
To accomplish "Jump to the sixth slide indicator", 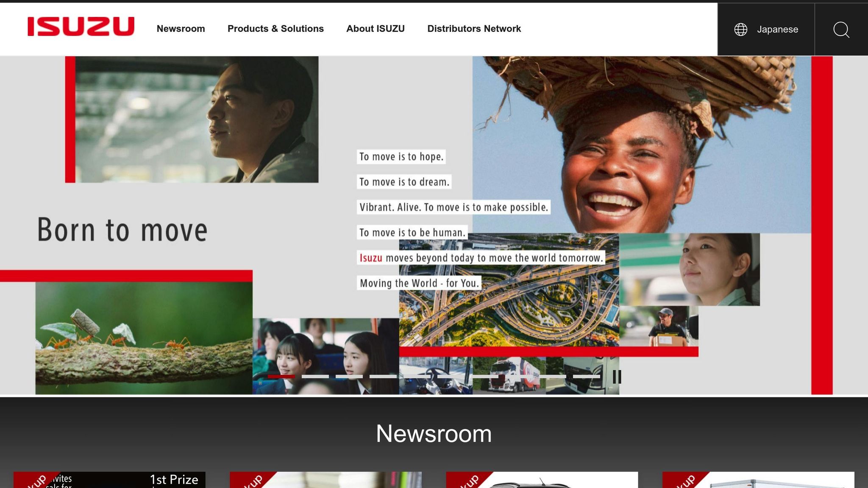I will pyautogui.click(x=451, y=376).
